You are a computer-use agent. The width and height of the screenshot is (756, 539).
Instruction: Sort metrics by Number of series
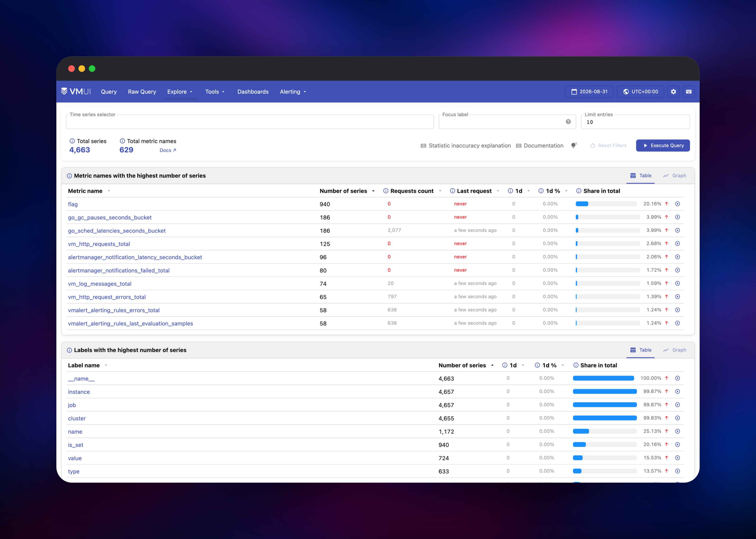[347, 191]
